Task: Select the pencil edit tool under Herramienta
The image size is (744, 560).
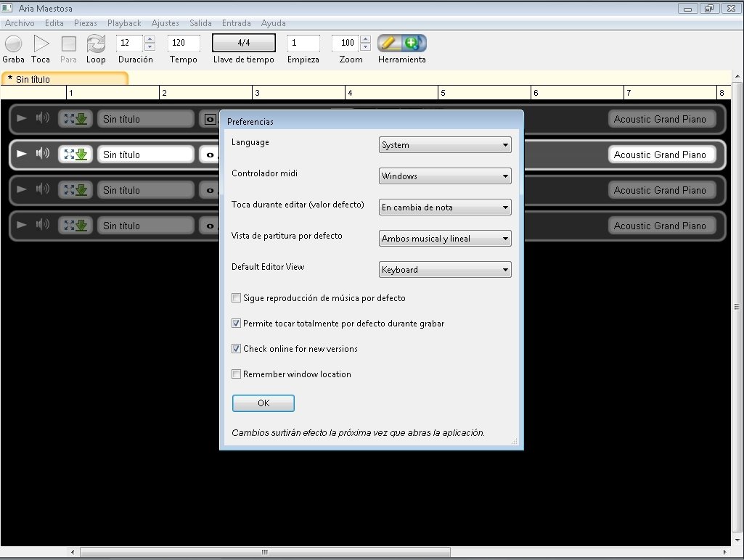Action: click(x=389, y=43)
